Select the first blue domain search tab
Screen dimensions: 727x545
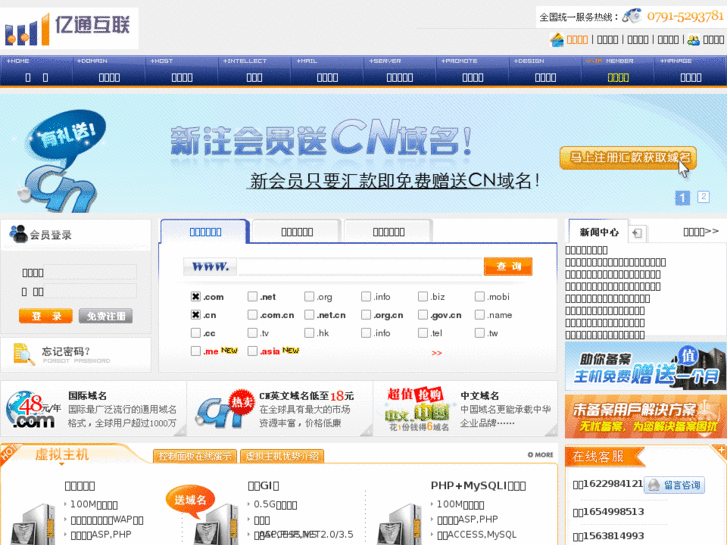tap(205, 231)
